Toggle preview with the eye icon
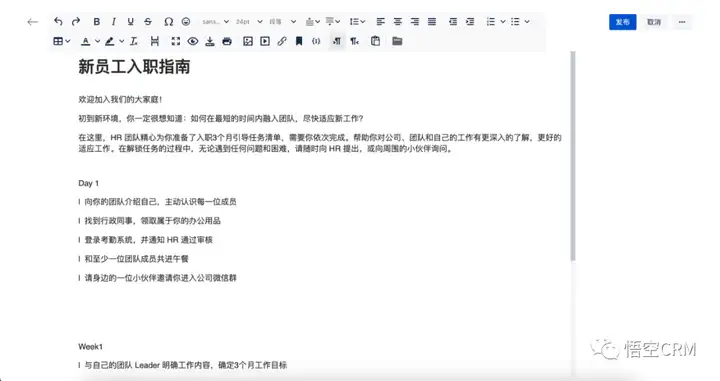The height and width of the screenshot is (381, 720). click(193, 41)
